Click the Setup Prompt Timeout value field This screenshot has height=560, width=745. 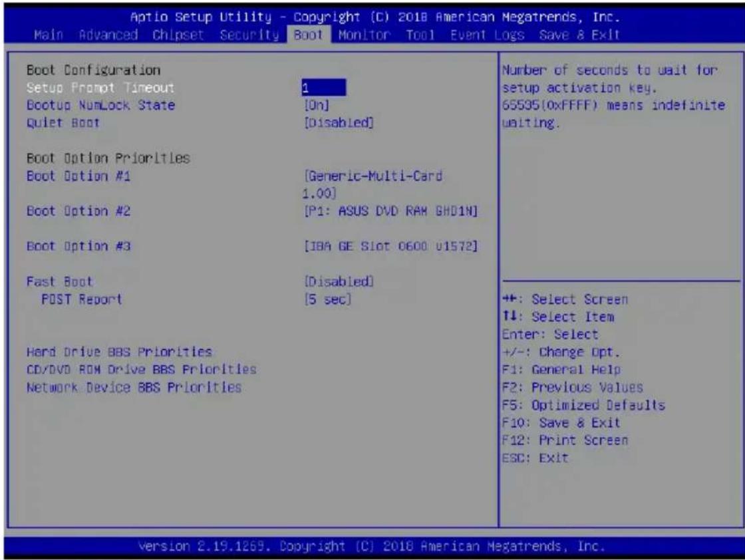click(323, 88)
